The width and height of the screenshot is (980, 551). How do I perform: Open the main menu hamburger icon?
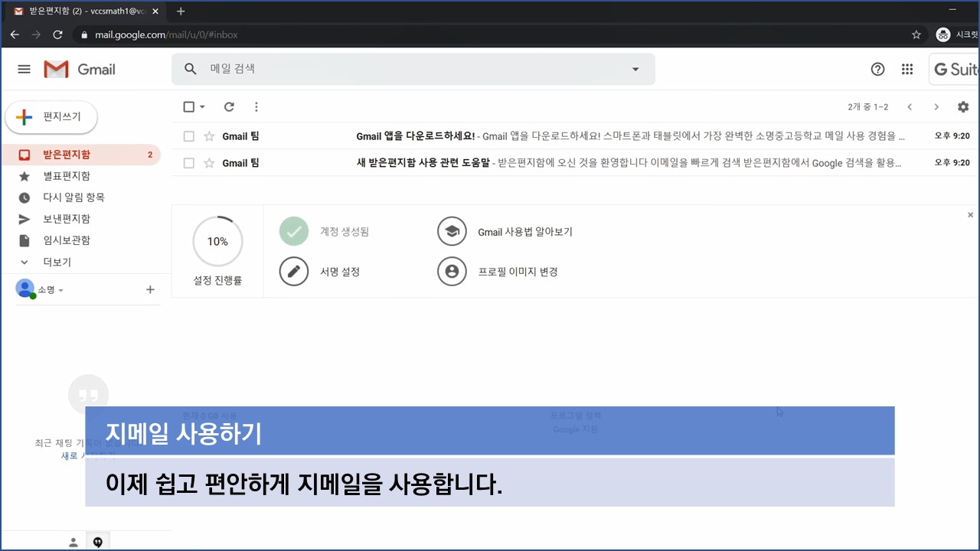(x=24, y=69)
